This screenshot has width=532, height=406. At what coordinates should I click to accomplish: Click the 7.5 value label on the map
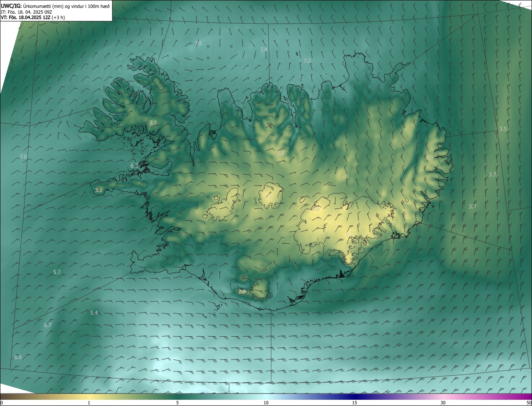pos(198,44)
